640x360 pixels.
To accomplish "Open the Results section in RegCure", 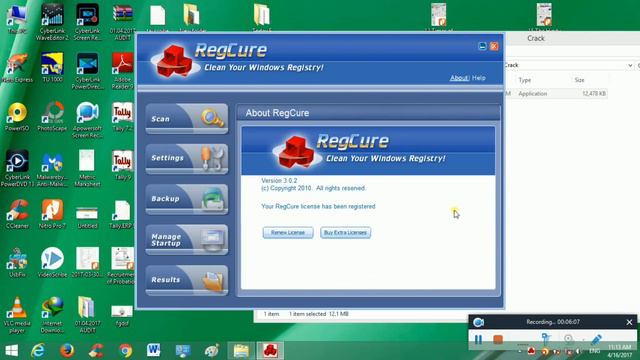I will pyautogui.click(x=187, y=280).
